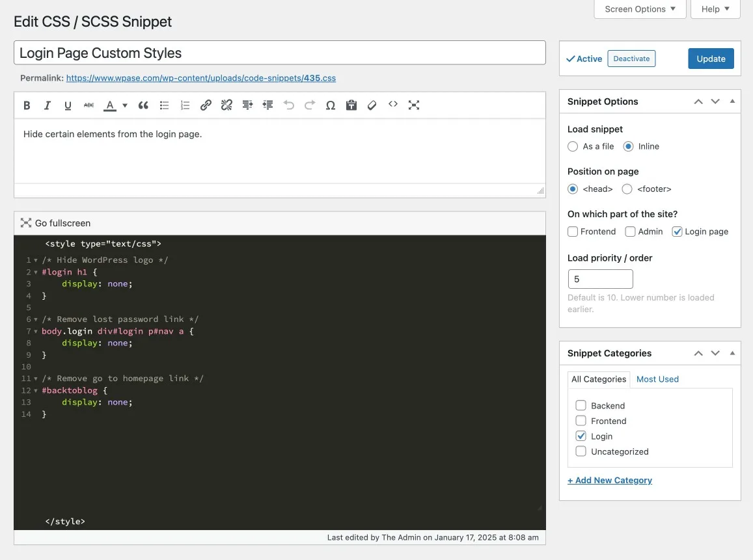
Task: Apply text color with the A icon
Action: [110, 105]
